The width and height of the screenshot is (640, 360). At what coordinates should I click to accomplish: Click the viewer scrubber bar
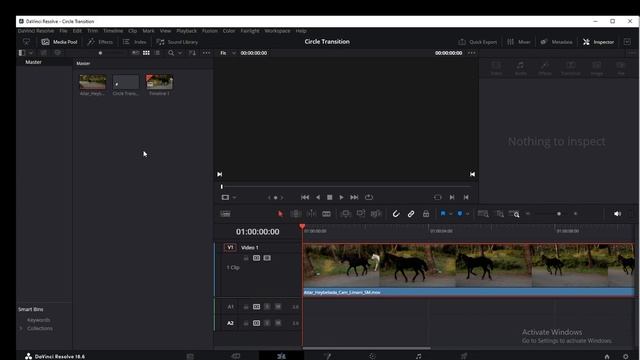[x=346, y=187]
